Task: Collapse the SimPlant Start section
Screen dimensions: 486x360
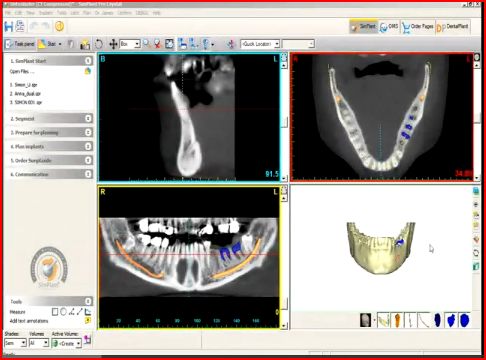Action: click(88, 61)
